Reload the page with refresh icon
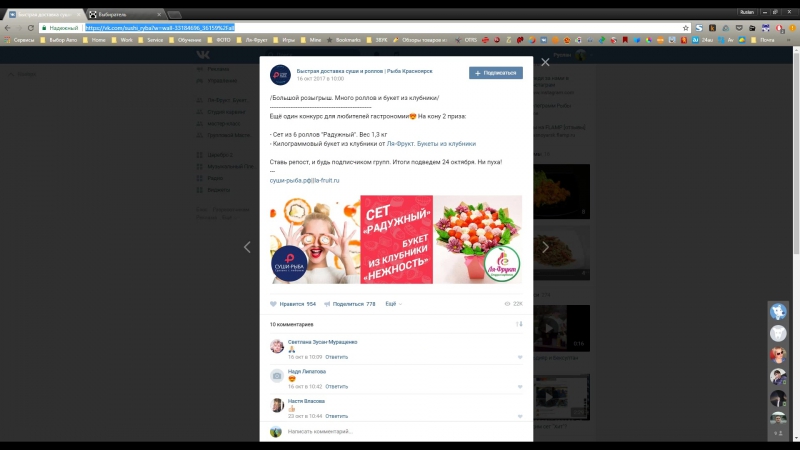 coord(31,28)
